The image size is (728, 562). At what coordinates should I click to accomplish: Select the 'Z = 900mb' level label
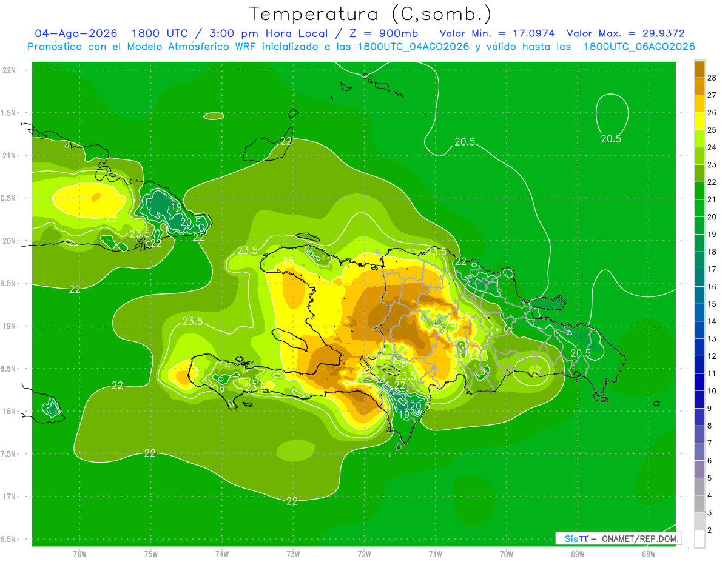(x=383, y=33)
